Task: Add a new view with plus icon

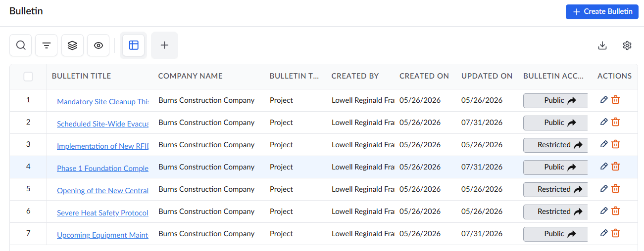Action: (x=164, y=45)
